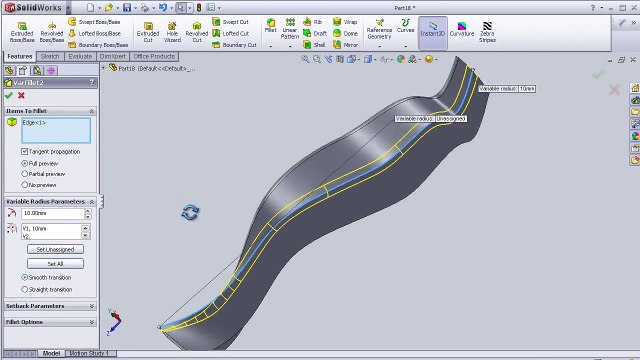Accept fillet with green checkmark

[x=9, y=96]
